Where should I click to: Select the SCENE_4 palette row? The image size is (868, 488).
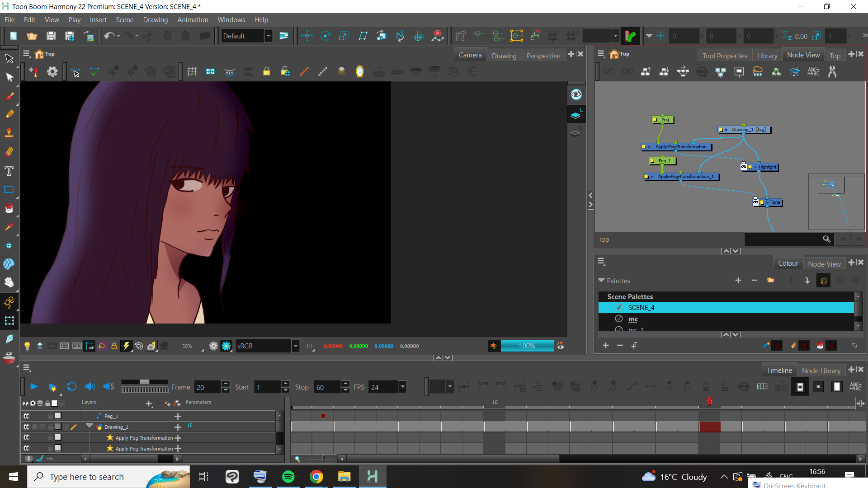tap(726, 308)
